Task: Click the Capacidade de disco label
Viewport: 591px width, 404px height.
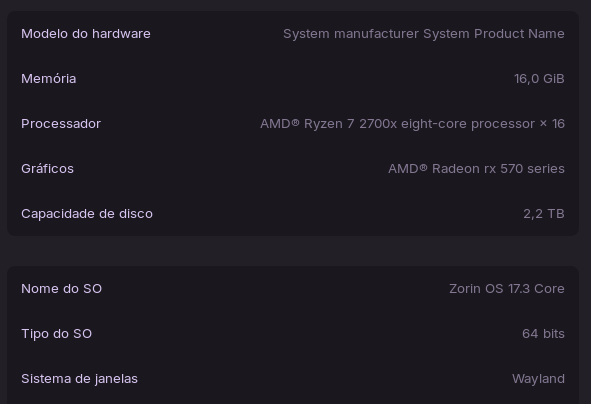Action: click(x=87, y=214)
